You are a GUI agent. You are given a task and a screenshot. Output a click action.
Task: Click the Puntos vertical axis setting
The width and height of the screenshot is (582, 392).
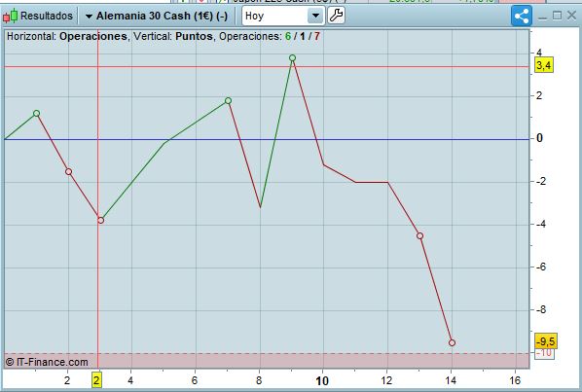point(194,36)
